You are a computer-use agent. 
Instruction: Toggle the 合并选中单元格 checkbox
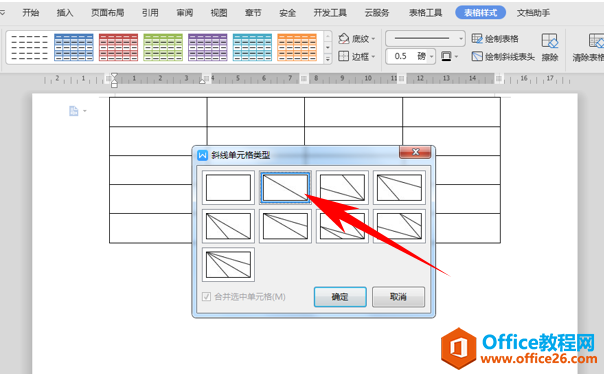[206, 297]
